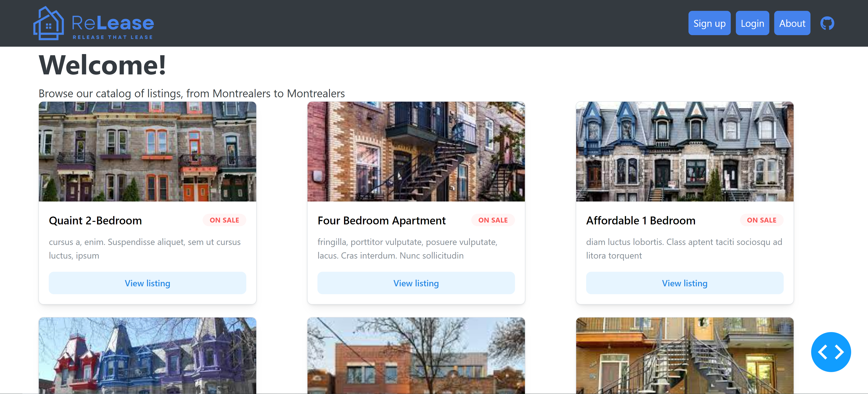Click the blue floating code brackets button
Image resolution: width=868 pixels, height=394 pixels.
831,352
